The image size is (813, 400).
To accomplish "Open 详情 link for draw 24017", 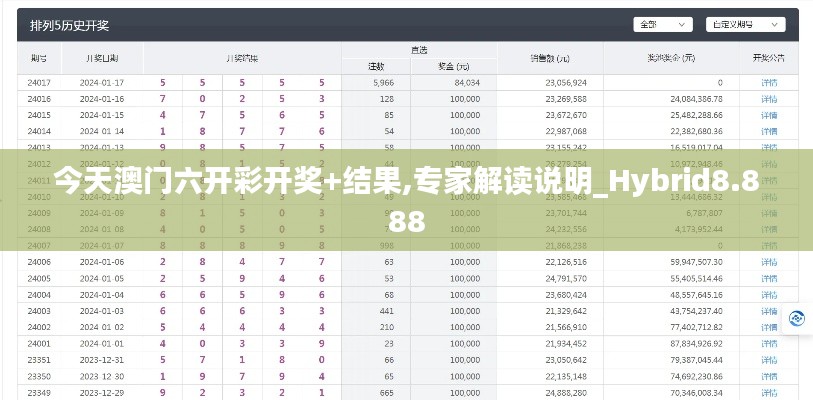I will pyautogui.click(x=768, y=82).
